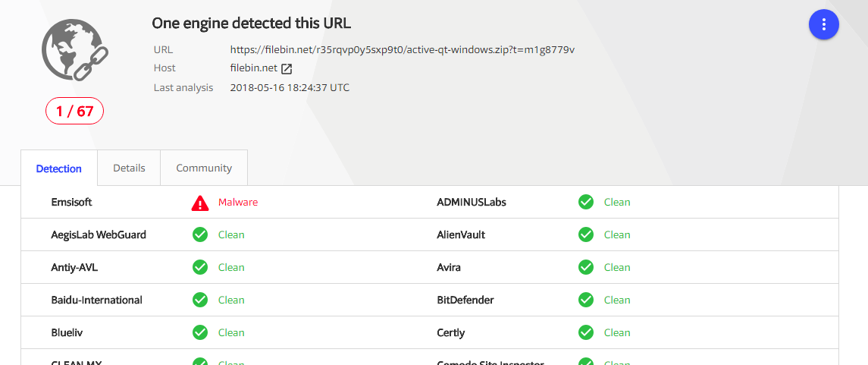Click the green checkmark next to ADMINUSLabs
Screen dimensions: 868x365
point(586,202)
